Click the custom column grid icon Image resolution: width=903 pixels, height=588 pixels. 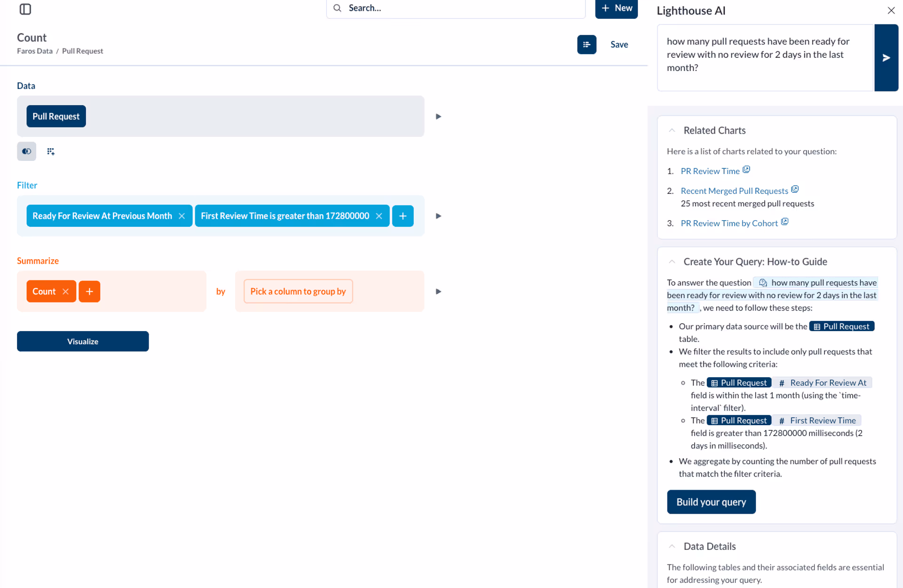click(51, 151)
